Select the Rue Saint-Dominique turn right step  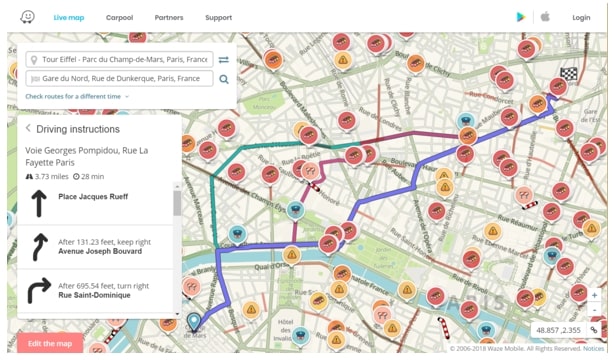click(95, 291)
